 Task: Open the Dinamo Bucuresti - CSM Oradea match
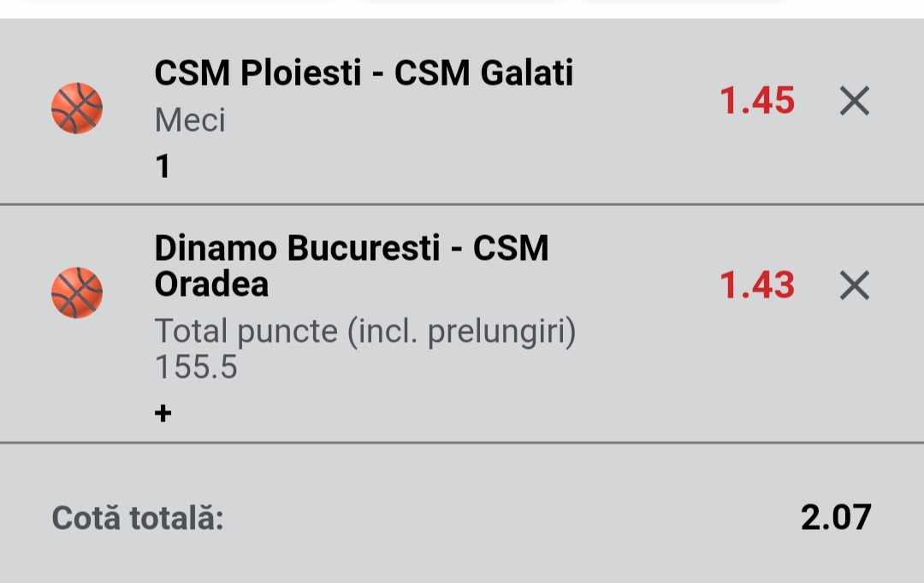pyautogui.click(x=351, y=266)
